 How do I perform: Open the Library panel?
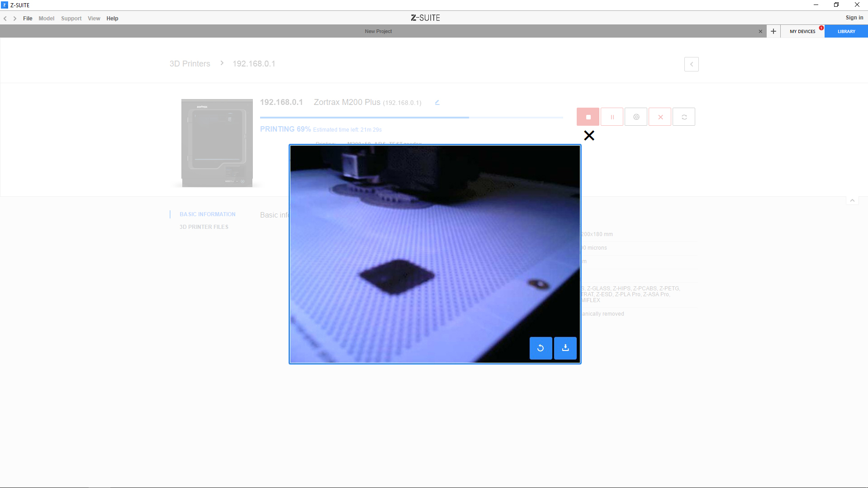846,31
